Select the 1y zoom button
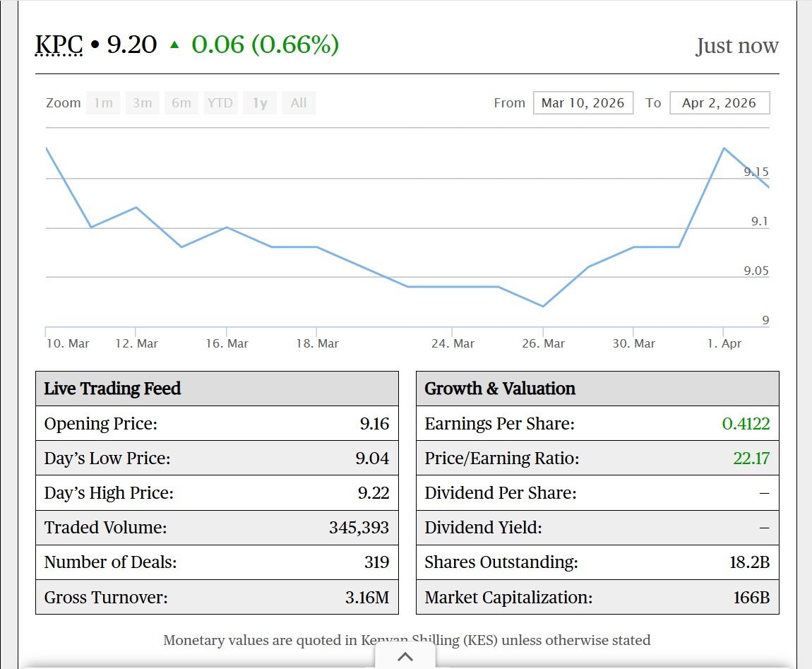Viewport: 812px width, 669px height. point(259,102)
